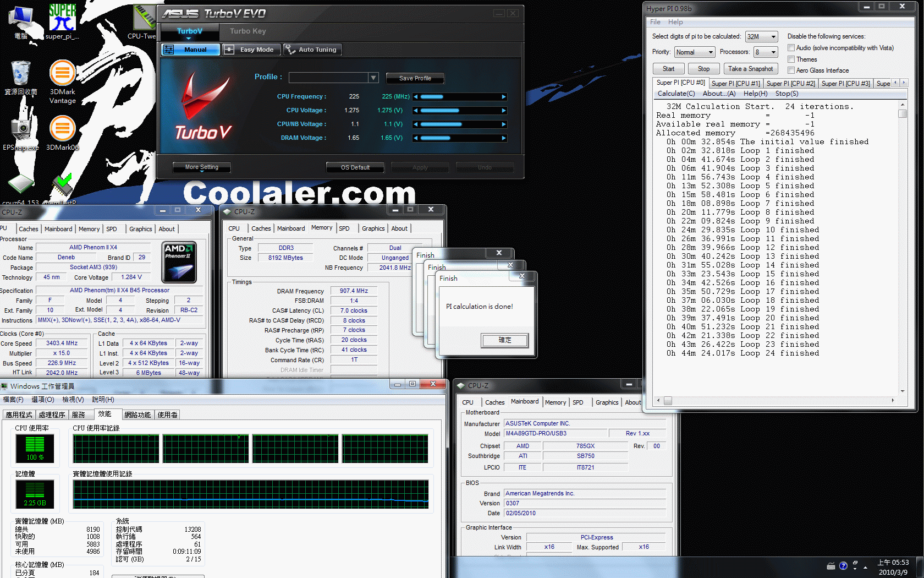This screenshot has width=924, height=578.
Task: Open Calculate(C) menu in Super PI
Action: point(676,94)
